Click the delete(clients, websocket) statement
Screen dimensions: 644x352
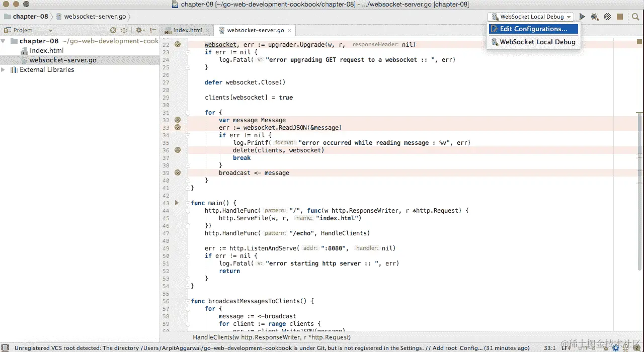coord(279,150)
